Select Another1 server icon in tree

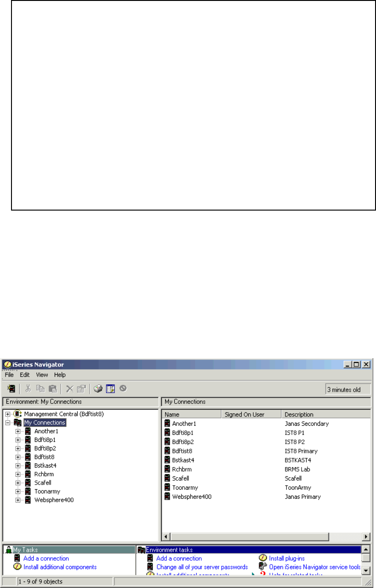pos(28,431)
